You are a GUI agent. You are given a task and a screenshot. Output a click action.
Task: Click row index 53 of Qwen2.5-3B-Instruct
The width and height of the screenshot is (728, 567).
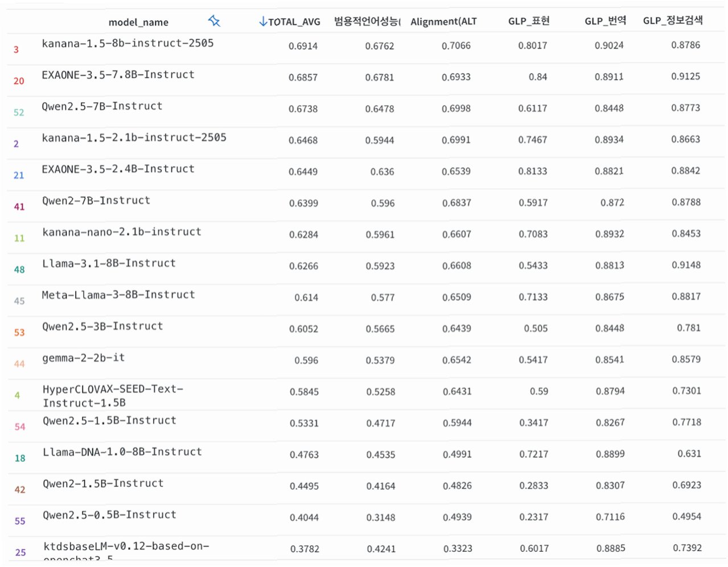(x=19, y=332)
